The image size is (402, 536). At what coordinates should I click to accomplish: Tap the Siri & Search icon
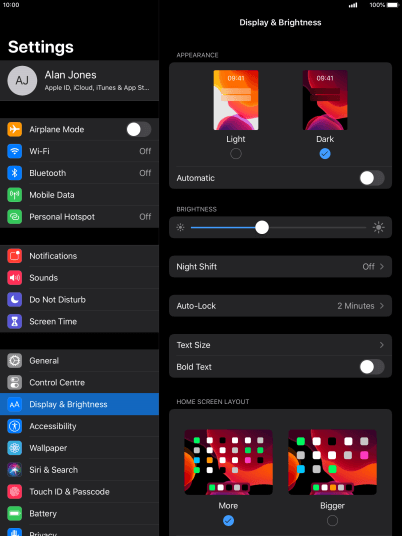[x=14, y=470]
